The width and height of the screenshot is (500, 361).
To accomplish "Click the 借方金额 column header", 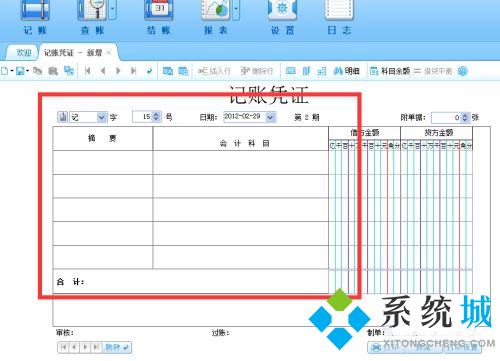I will 365,133.
